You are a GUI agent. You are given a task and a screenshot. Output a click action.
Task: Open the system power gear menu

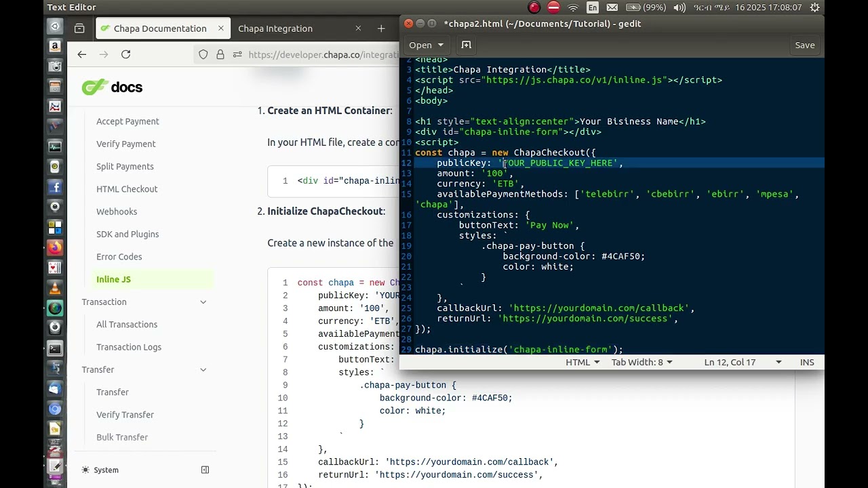pyautogui.click(x=815, y=7)
